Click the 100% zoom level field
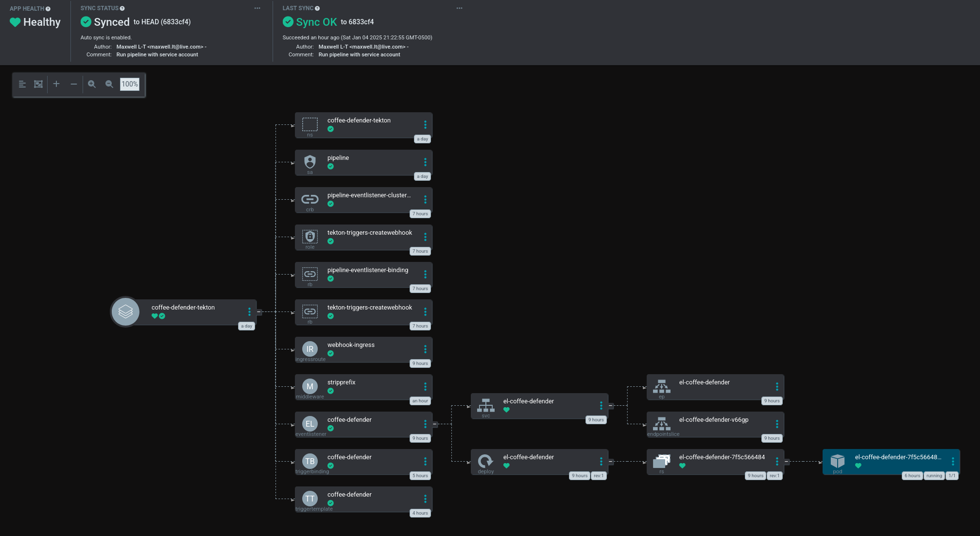 tap(130, 84)
